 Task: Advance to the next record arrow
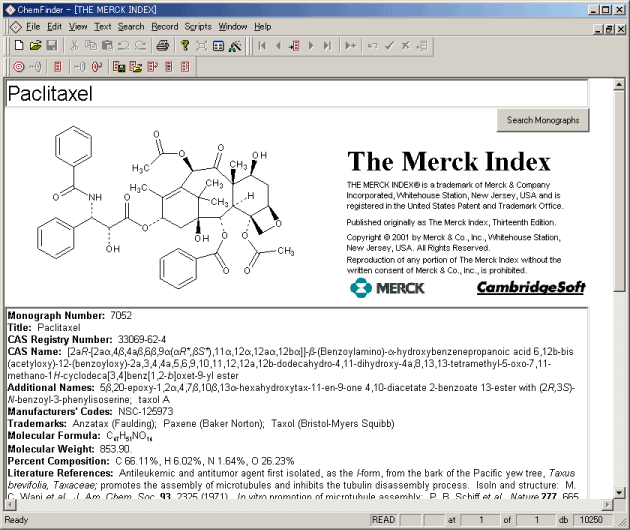point(311,45)
